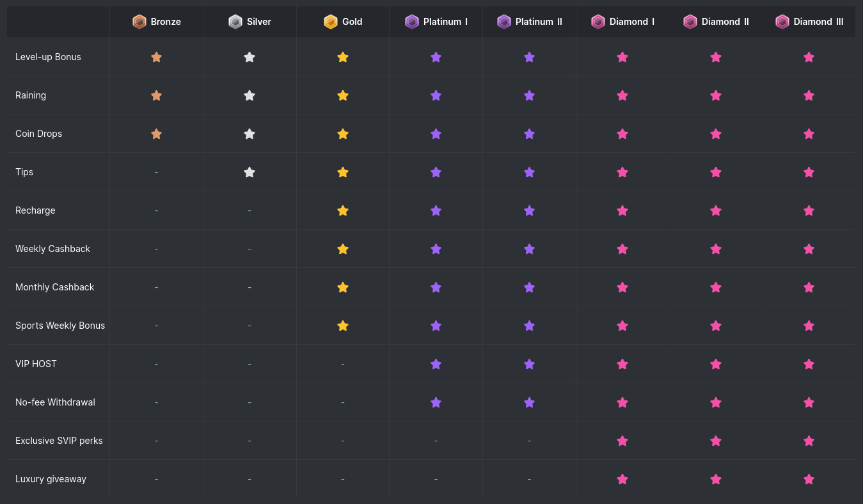Viewport: 863px width, 504px height.
Task: Click the Gold star in Recharge row
Action: [x=343, y=210]
